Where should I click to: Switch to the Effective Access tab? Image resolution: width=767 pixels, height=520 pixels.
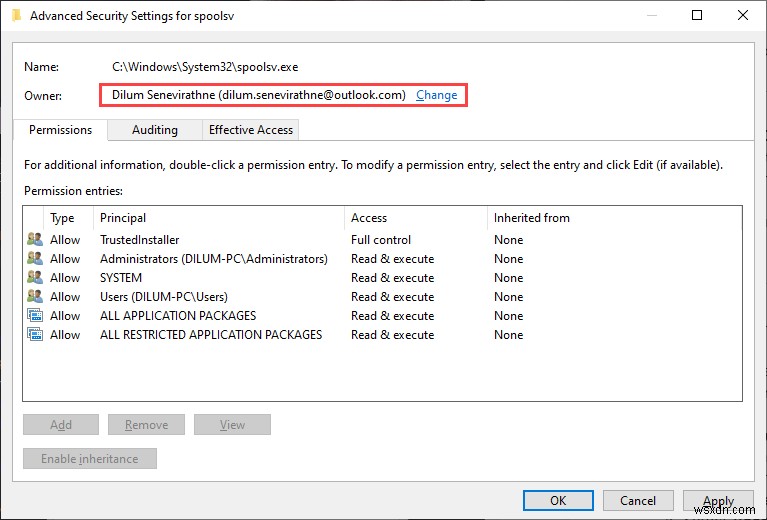coord(250,130)
